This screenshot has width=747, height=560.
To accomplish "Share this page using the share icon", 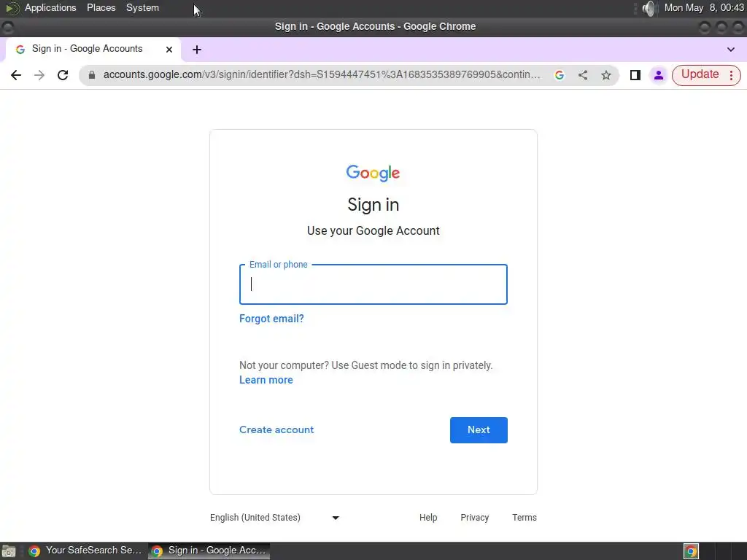I will tap(583, 75).
